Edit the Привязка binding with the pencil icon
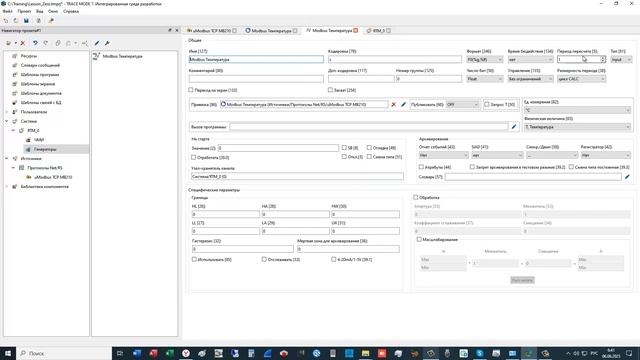The width and height of the screenshot is (640, 360). (403, 104)
